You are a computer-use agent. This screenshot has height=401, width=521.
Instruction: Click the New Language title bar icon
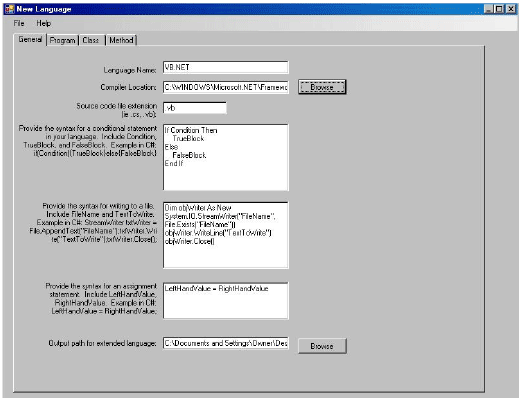[x=9, y=9]
